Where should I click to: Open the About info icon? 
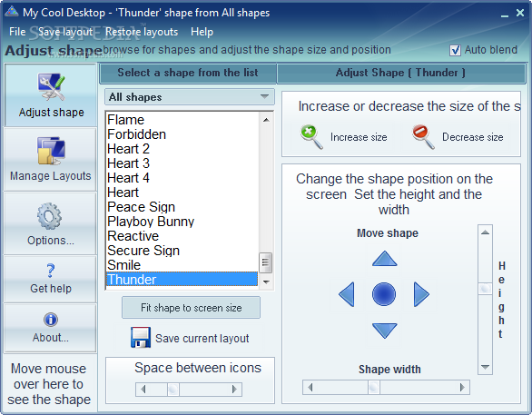[x=51, y=320]
